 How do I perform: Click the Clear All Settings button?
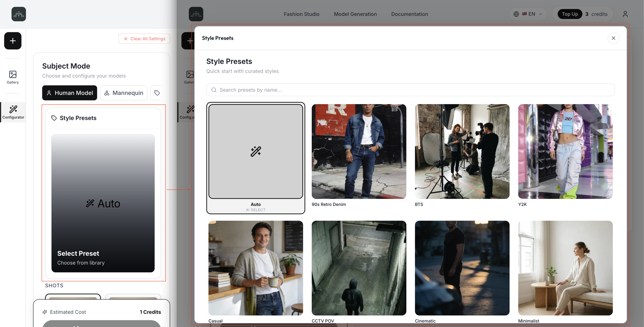click(144, 39)
